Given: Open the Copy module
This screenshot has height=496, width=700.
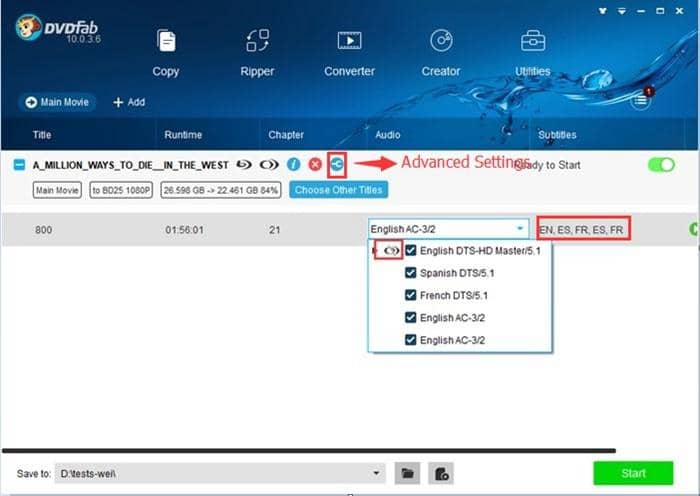Looking at the screenshot, I should pyautogui.click(x=166, y=53).
